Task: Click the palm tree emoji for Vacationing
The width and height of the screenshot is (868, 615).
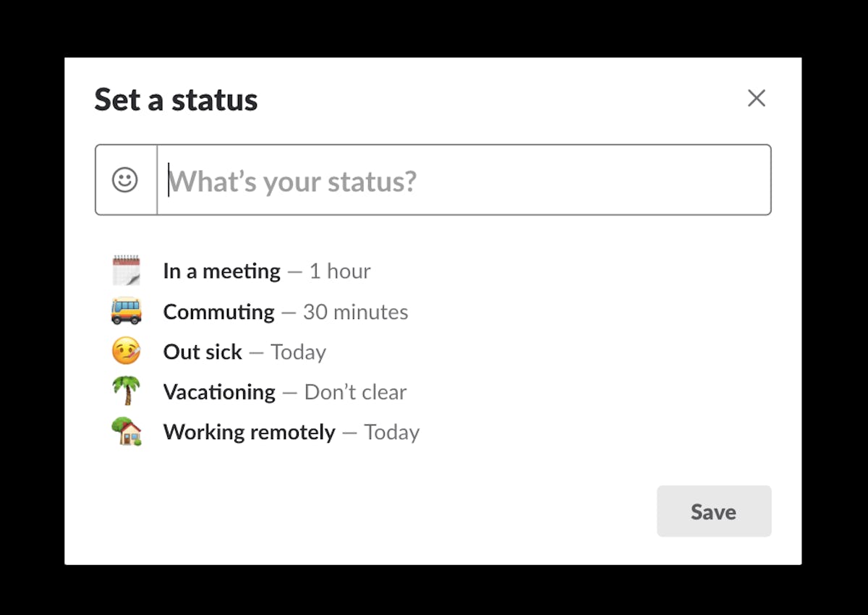Action: (x=126, y=391)
